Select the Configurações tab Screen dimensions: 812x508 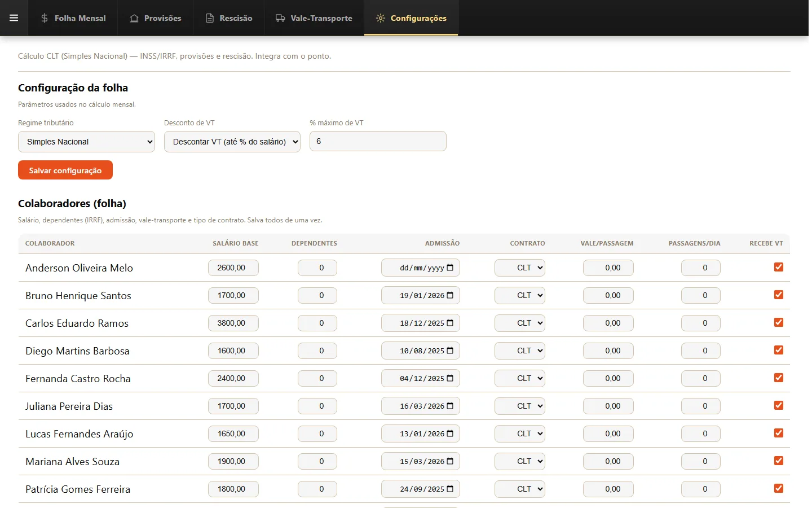click(411, 18)
